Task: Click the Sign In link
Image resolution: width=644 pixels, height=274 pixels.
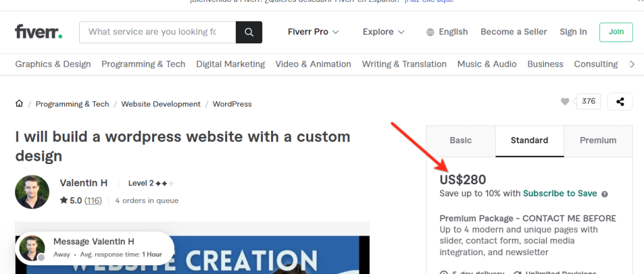Action: pyautogui.click(x=574, y=32)
